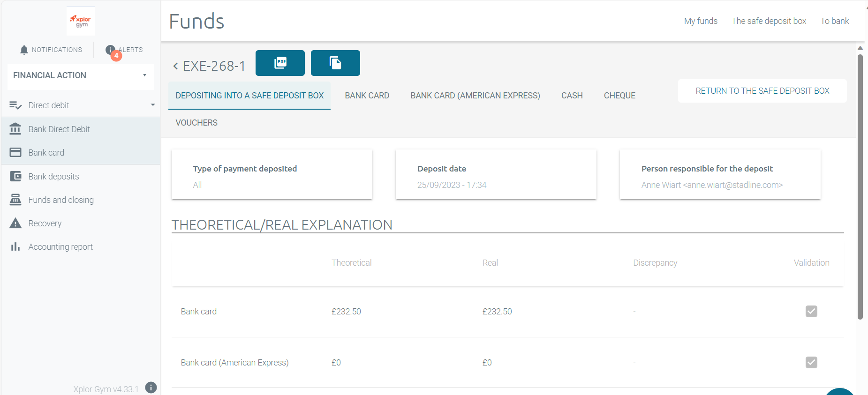Image resolution: width=868 pixels, height=395 pixels.
Task: Click the EXE-268-1 deposit reference title
Action: pyautogui.click(x=214, y=66)
